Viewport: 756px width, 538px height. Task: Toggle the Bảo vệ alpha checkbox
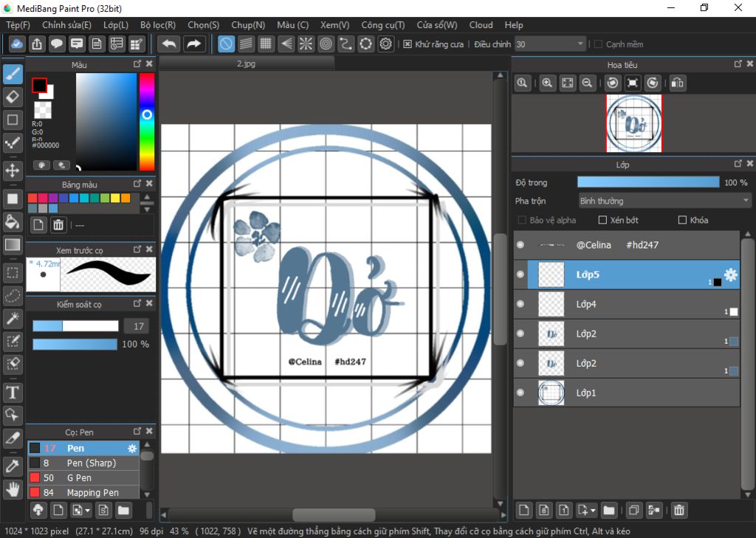(522, 220)
